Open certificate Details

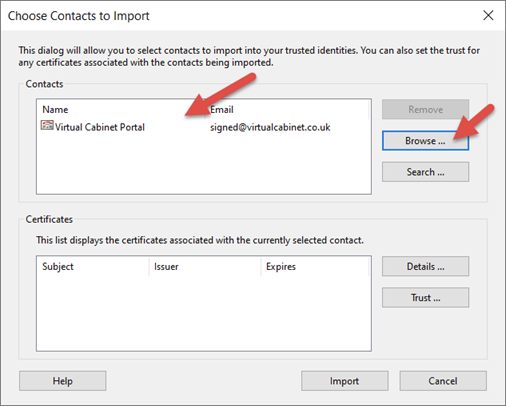pos(425,266)
